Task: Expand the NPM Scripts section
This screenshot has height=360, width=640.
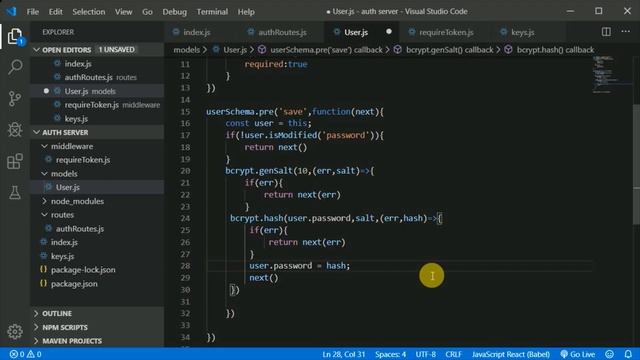Action: tap(97, 327)
